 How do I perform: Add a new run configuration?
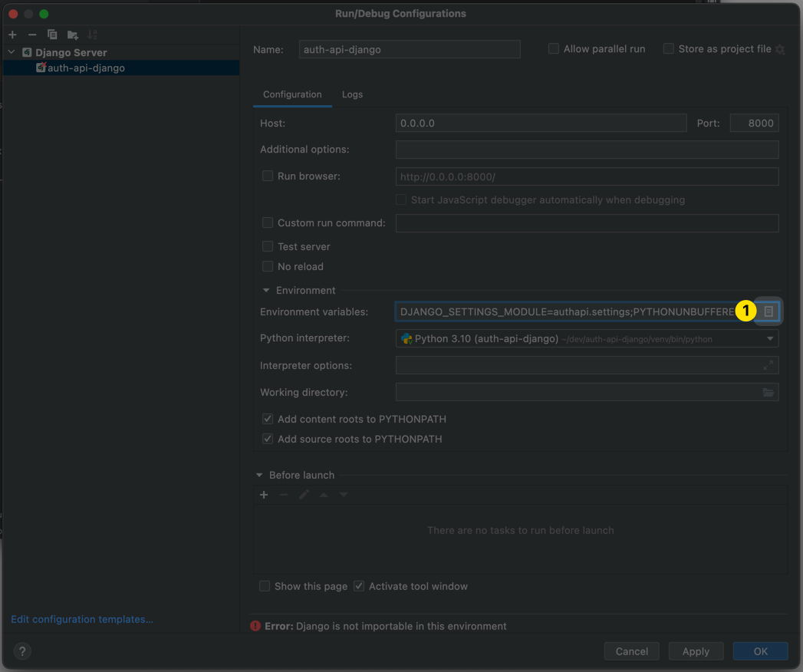13,35
